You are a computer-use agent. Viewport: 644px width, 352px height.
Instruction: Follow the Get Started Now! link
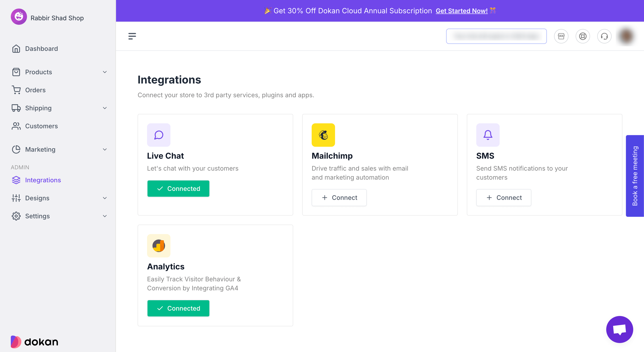[x=461, y=11]
